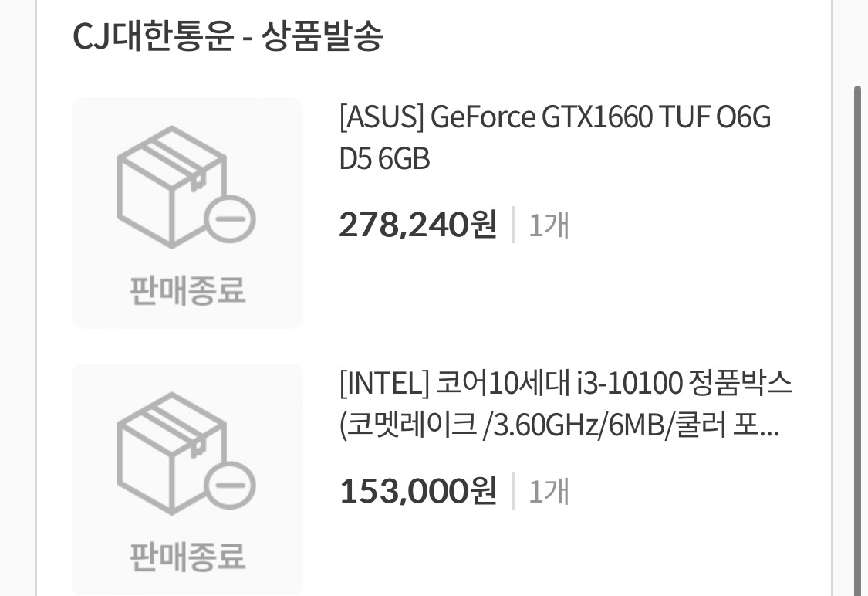This screenshot has height=596, width=868.
Task: Click the 상품발송 status text in header
Action: coord(323,36)
